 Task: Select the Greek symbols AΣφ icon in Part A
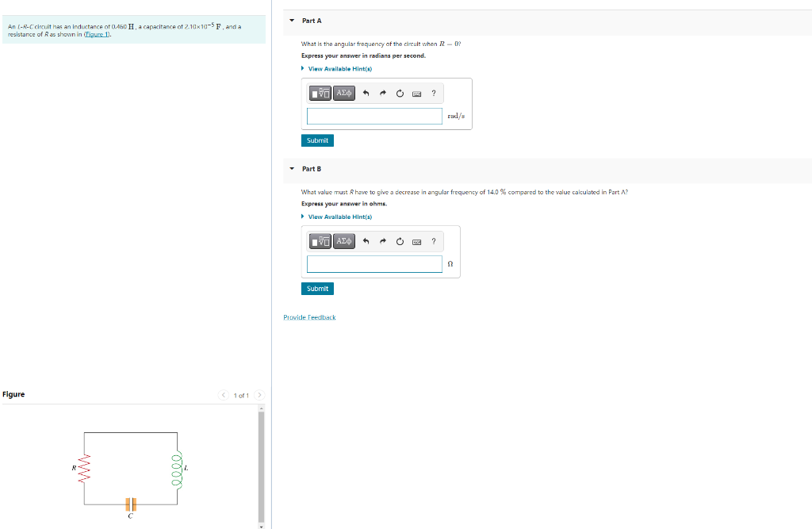[x=343, y=93]
